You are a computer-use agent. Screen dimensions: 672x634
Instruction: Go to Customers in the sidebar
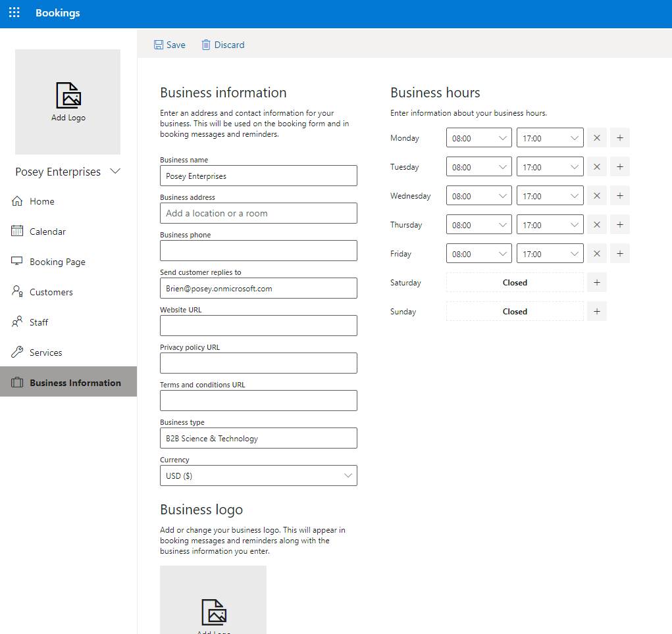[68, 292]
